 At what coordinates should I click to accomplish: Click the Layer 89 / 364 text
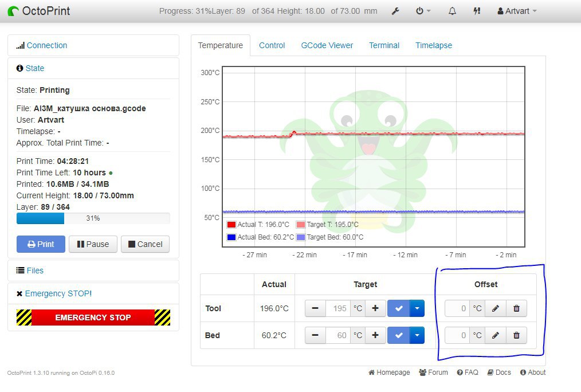(x=43, y=207)
